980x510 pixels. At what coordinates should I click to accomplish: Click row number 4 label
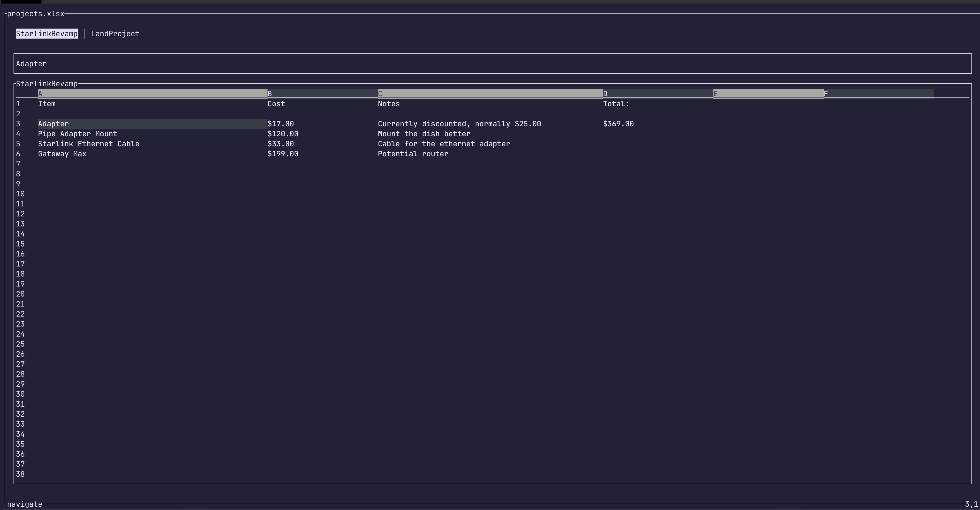[18, 134]
